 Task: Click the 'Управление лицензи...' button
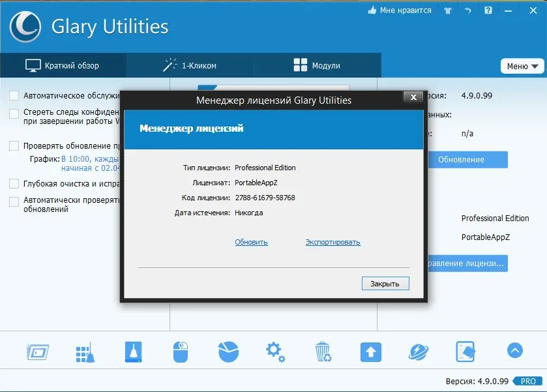468,264
